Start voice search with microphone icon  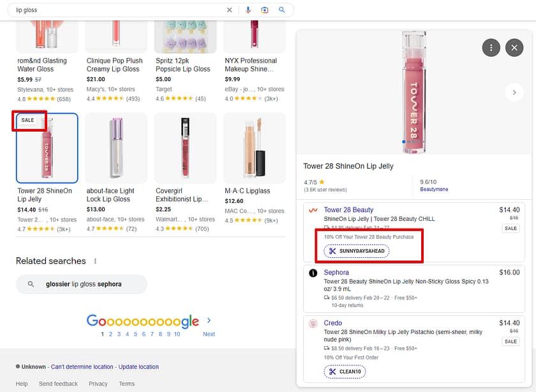click(248, 10)
